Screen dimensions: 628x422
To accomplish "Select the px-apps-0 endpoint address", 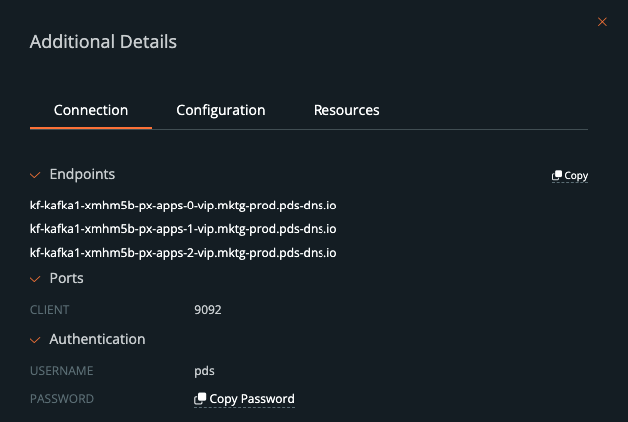I will tap(183, 204).
